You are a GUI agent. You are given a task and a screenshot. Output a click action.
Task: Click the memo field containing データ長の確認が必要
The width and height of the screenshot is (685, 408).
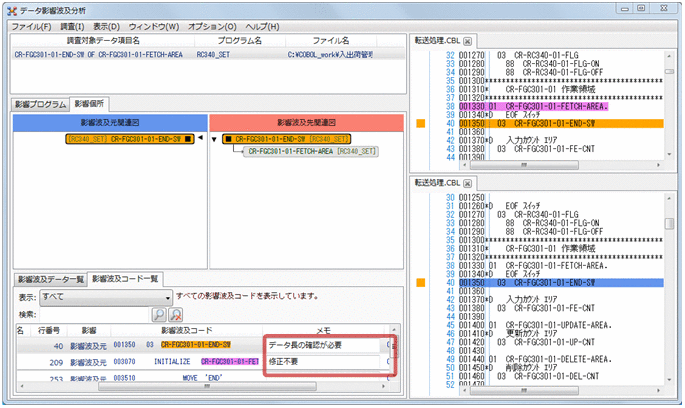tap(322, 346)
